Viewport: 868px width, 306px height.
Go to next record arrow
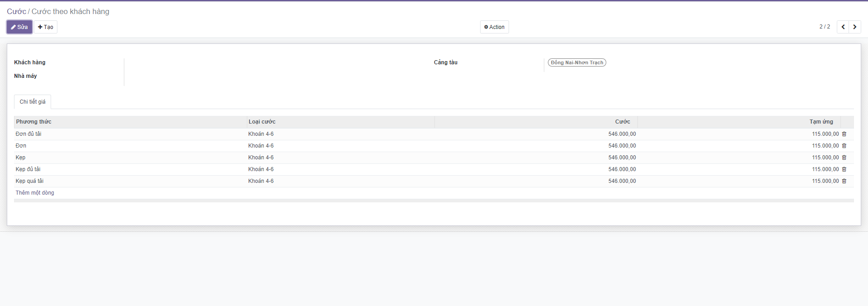pyautogui.click(x=854, y=27)
